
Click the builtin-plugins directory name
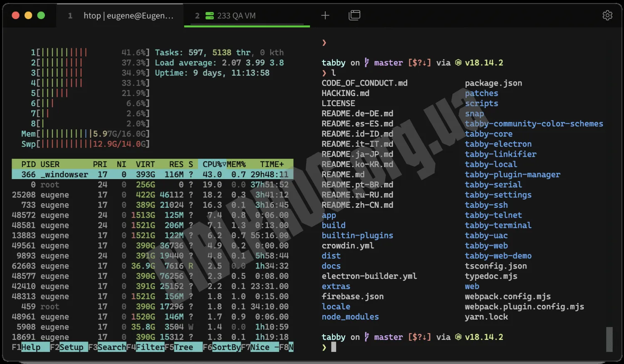click(357, 236)
